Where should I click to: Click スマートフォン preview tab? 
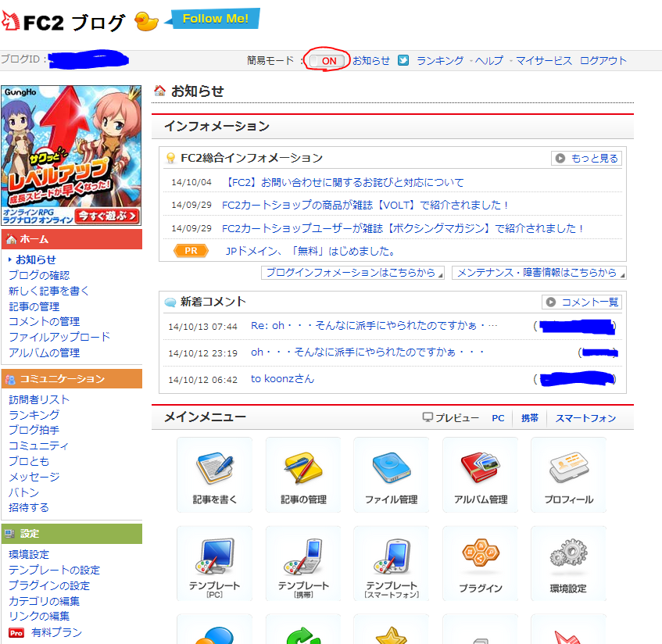coord(585,418)
